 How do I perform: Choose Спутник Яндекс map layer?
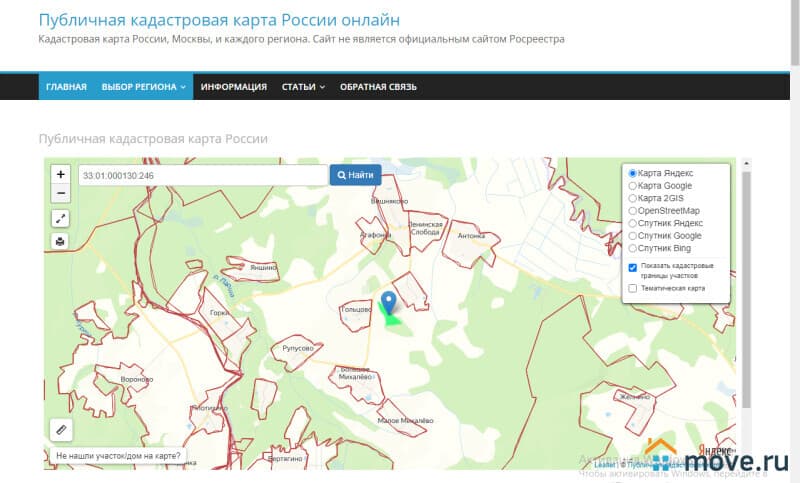pos(632,223)
